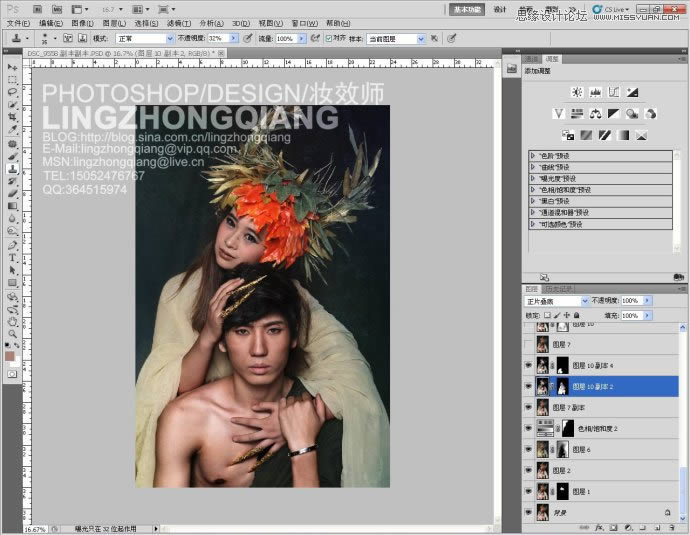Screen dimensions: 690x535
Task: Add a Channel Mixer adjustment
Action: 650,114
